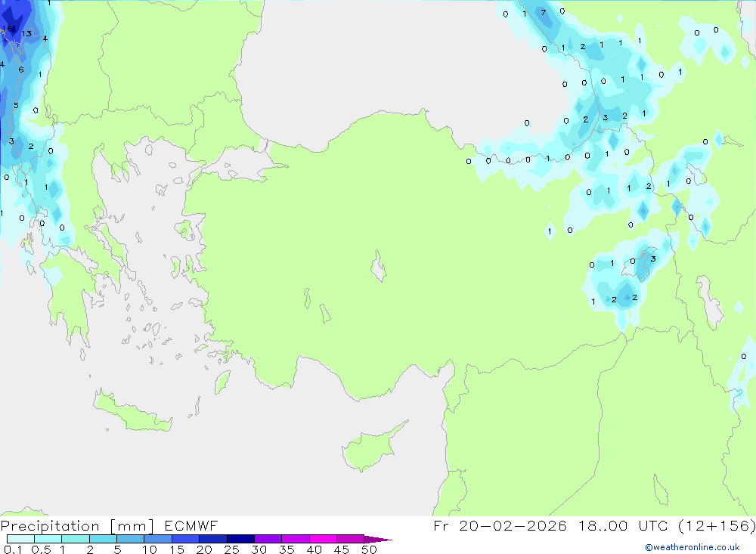Click the '45' legend scale label
Viewport: 756px width, 554px height.
pyautogui.click(x=342, y=549)
